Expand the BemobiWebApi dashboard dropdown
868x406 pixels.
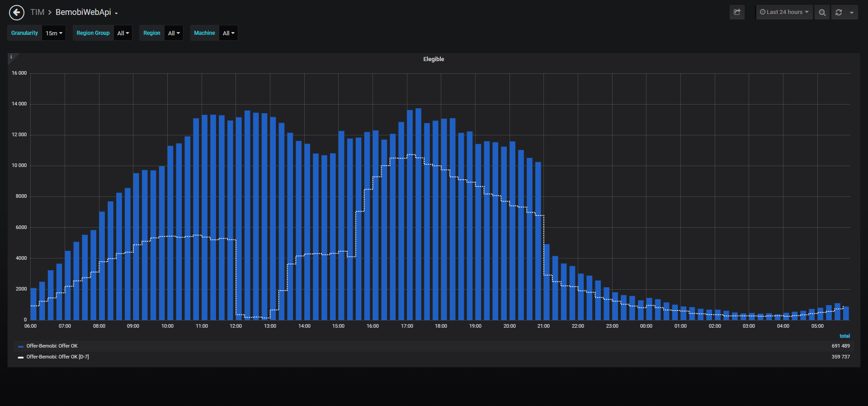(86, 12)
